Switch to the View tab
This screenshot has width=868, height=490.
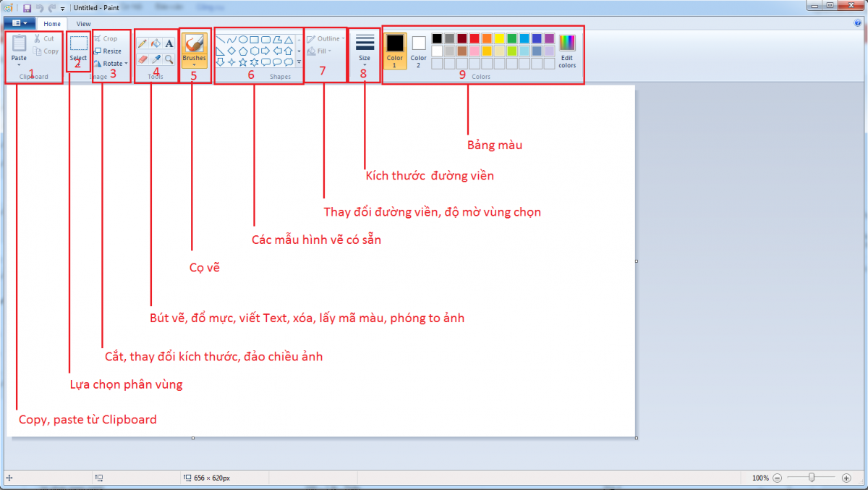coord(84,23)
